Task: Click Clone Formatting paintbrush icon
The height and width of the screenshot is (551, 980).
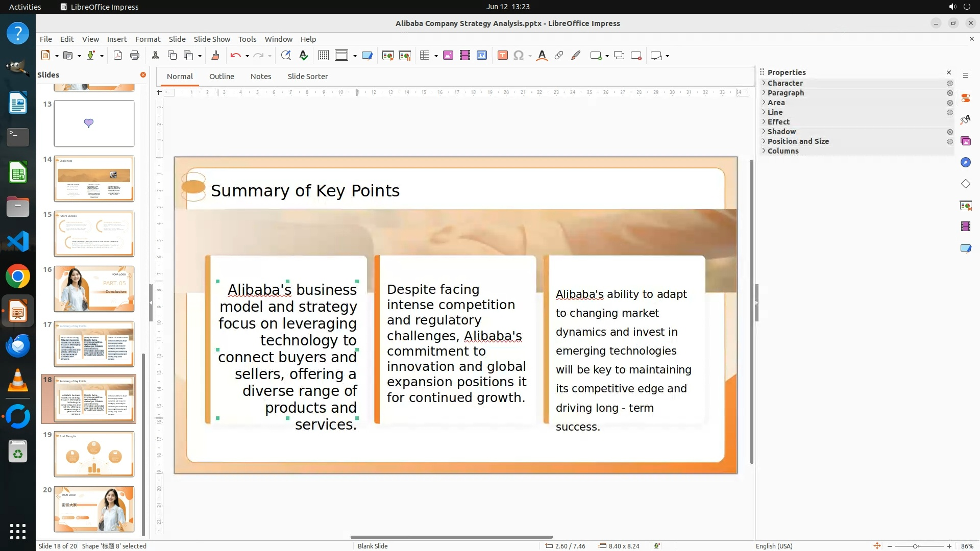Action: (x=215, y=56)
